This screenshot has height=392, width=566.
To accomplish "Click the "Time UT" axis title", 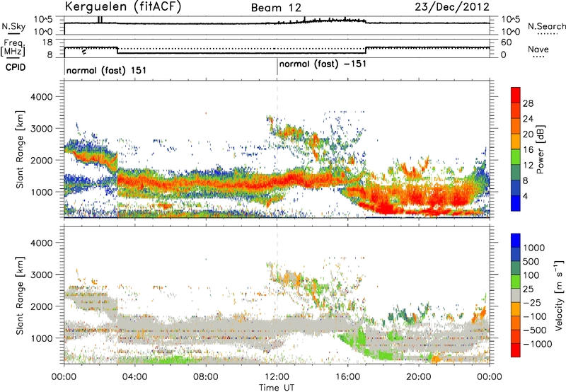I will 277,388.
